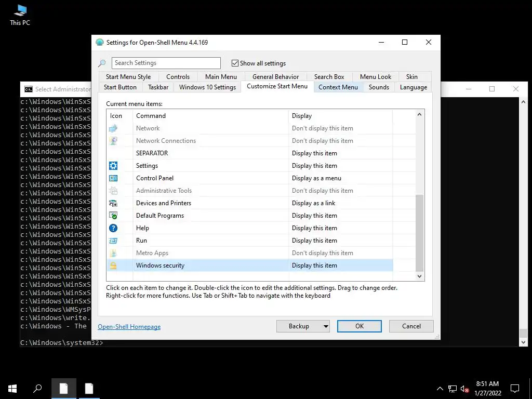Click the OK button
532x399 pixels.
coord(360,326)
